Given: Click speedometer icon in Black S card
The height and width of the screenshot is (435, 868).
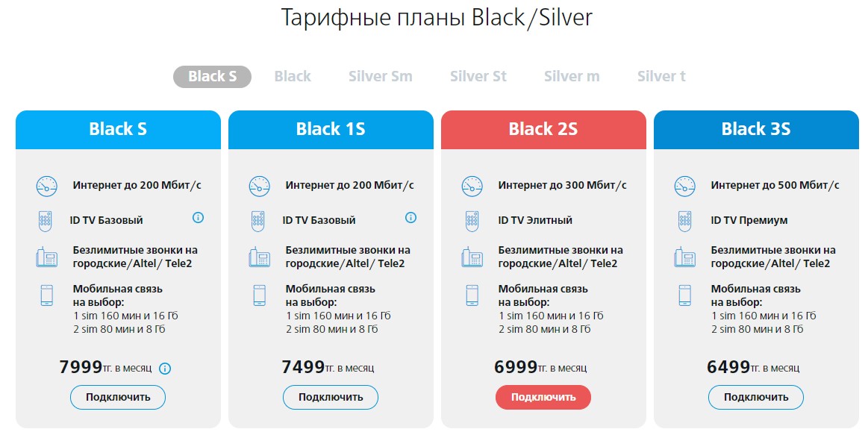Looking at the screenshot, I should tap(46, 186).
